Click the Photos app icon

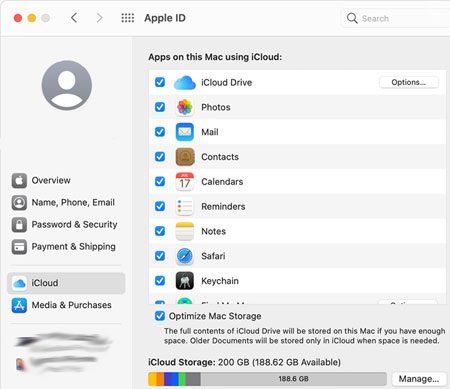click(x=185, y=107)
